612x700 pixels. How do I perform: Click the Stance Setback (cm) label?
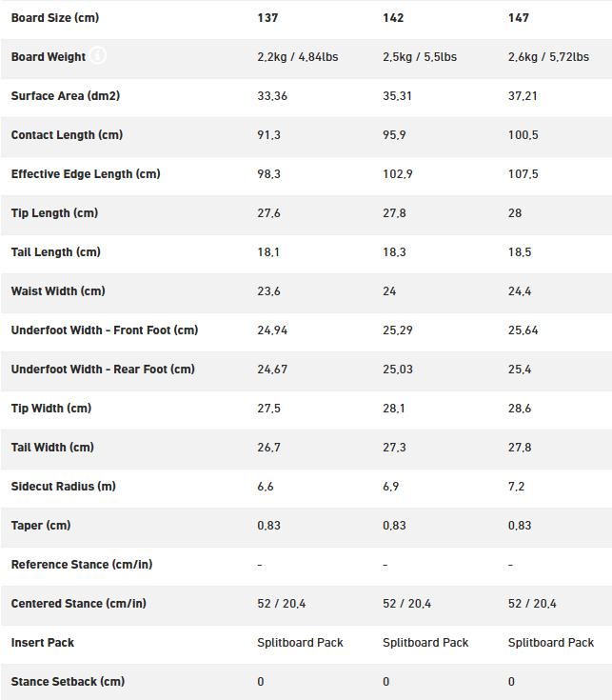coord(68,682)
